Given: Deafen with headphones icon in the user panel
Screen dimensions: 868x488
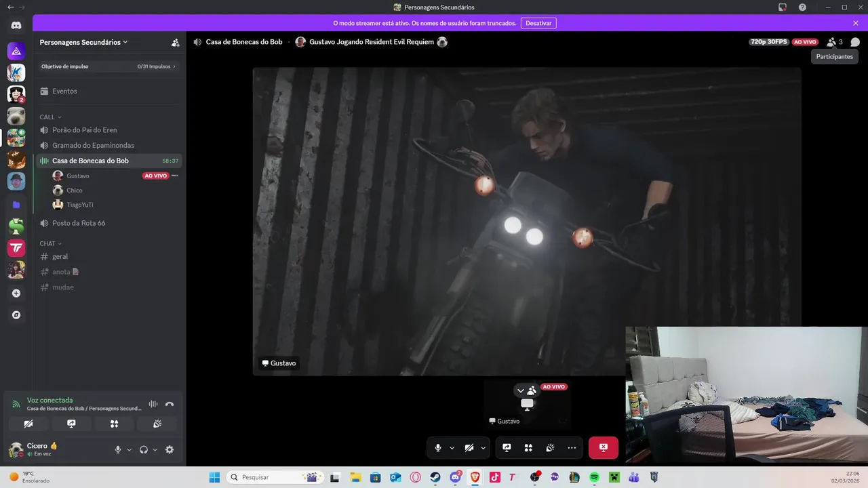Looking at the screenshot, I should [144, 449].
